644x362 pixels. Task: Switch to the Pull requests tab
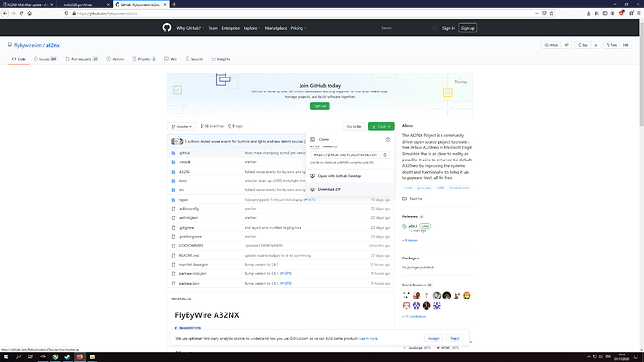(82, 59)
